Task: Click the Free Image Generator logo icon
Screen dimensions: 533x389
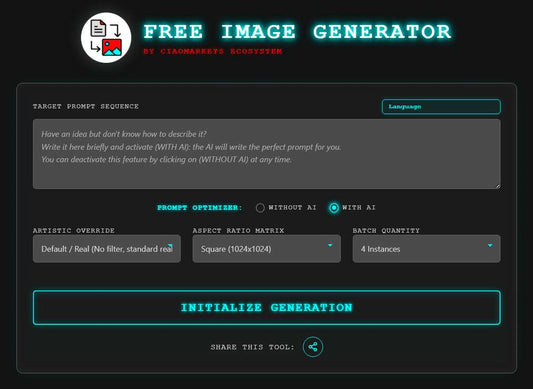Action: 106,38
